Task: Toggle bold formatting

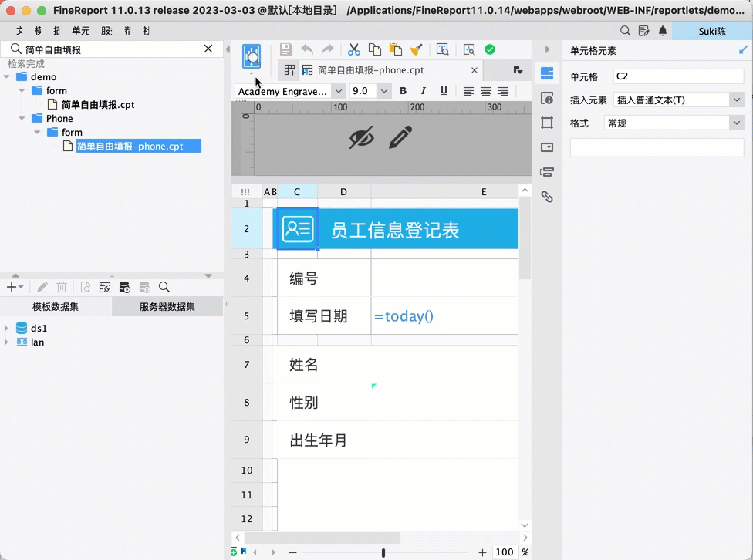Action: (404, 91)
